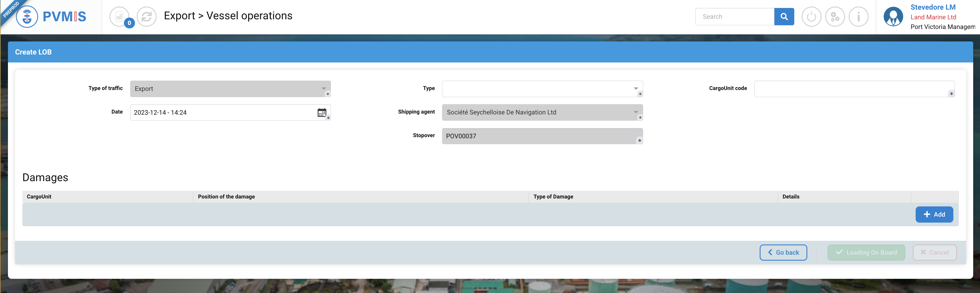Click the user profile avatar
Screen dimensions: 980x293
(x=893, y=17)
